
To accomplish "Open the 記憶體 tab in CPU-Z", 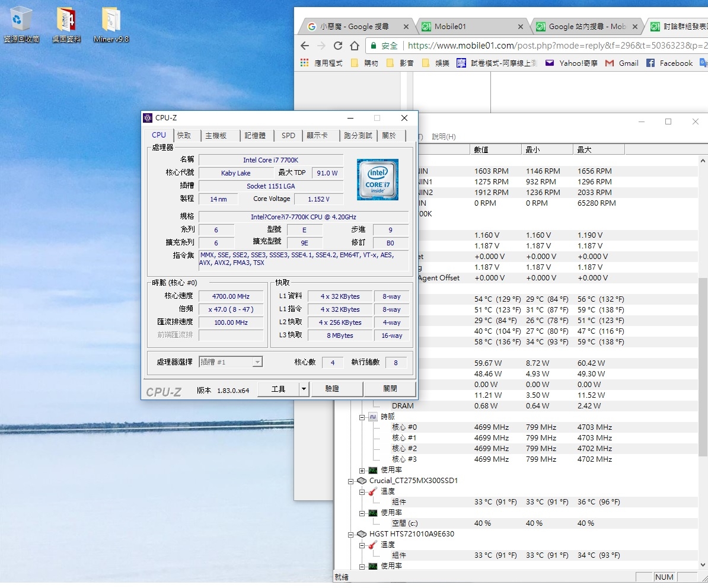I will pos(255,135).
